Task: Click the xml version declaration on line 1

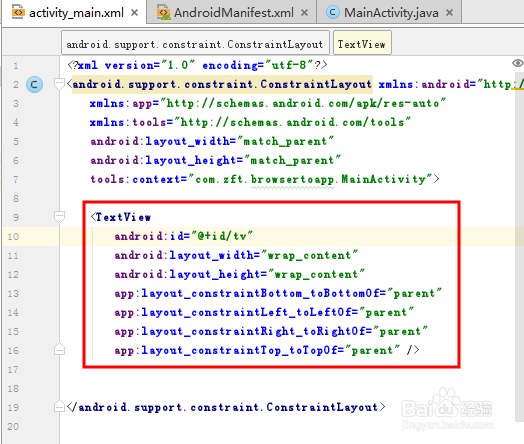Action: click(197, 65)
